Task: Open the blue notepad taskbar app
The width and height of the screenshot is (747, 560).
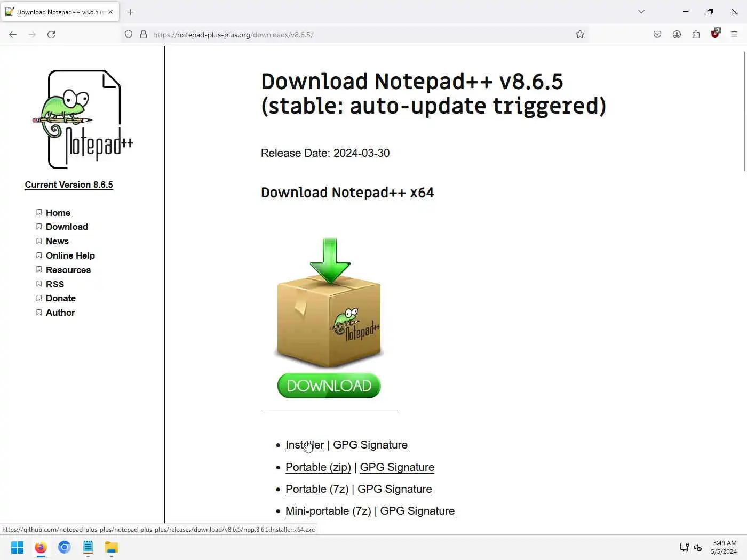Action: click(x=88, y=548)
